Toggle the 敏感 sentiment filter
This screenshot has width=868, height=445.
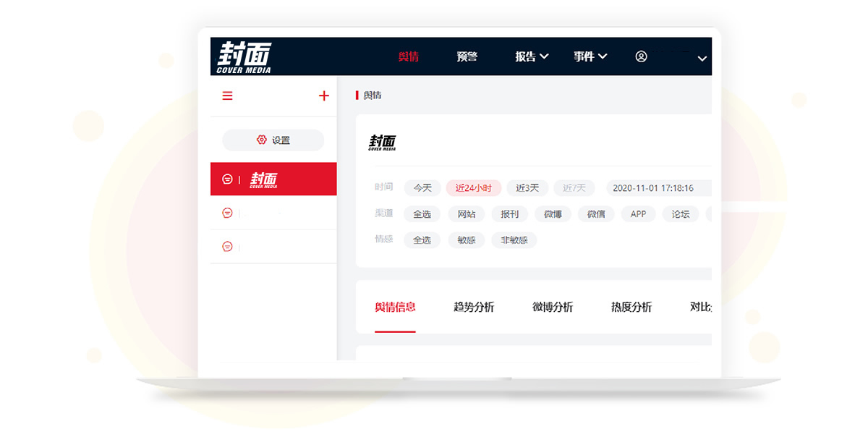point(467,240)
